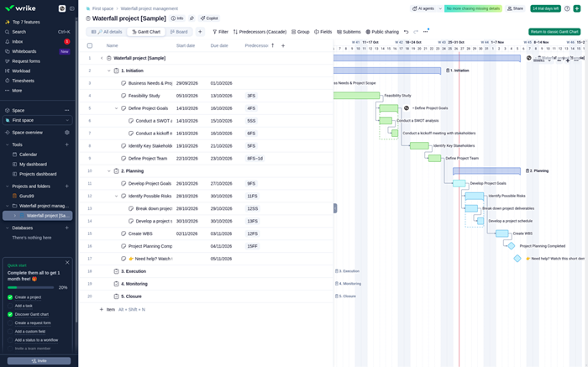The image size is (588, 367).
Task: Pin the Waterfall project
Action: pyautogui.click(x=192, y=18)
